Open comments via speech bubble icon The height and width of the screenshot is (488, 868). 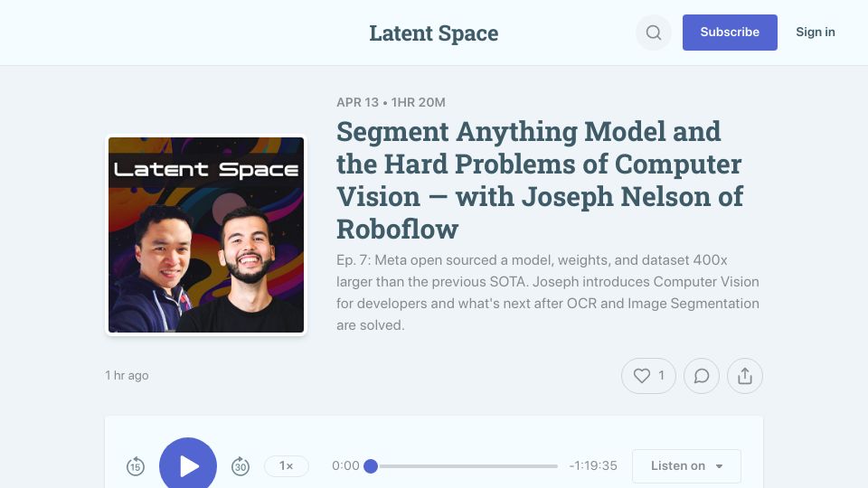pyautogui.click(x=702, y=376)
